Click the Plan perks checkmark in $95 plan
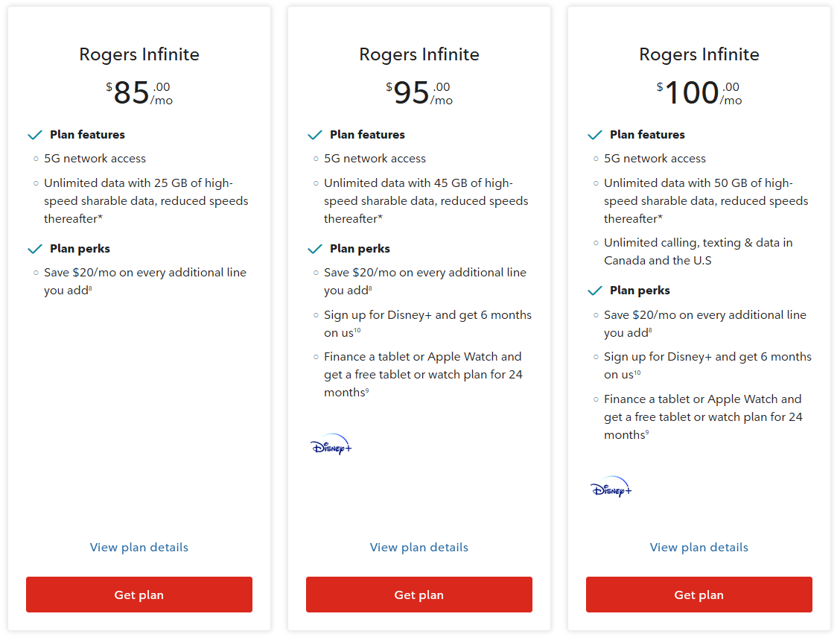Screen dimensions: 840x640 [x=314, y=249]
